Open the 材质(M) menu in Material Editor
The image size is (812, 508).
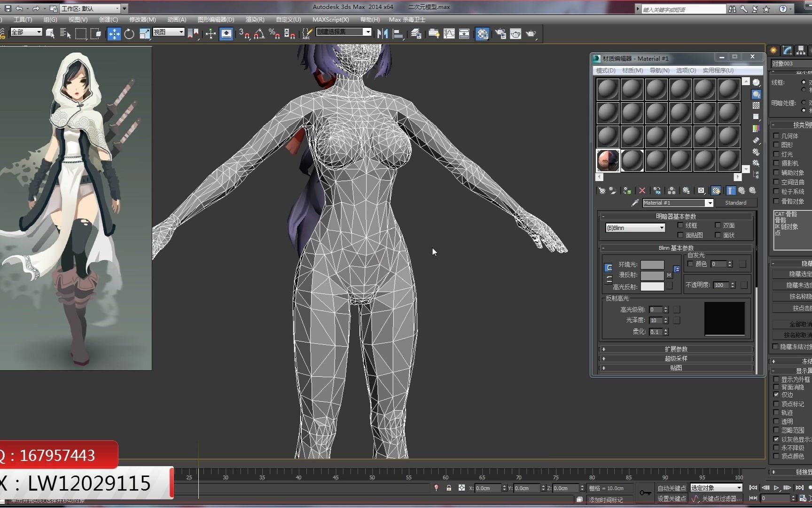point(632,71)
